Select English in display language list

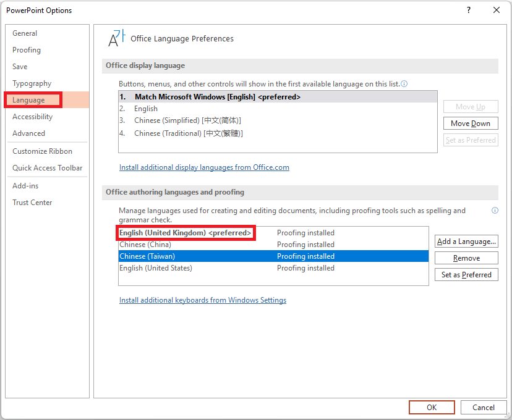pos(278,109)
